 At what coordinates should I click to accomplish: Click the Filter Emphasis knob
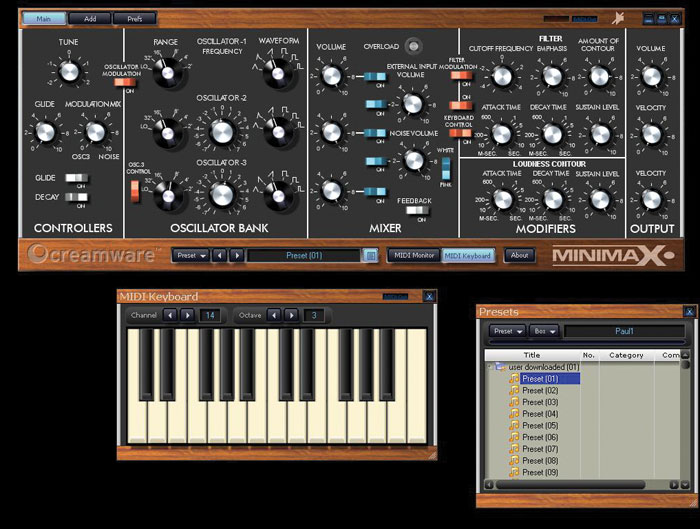552,76
